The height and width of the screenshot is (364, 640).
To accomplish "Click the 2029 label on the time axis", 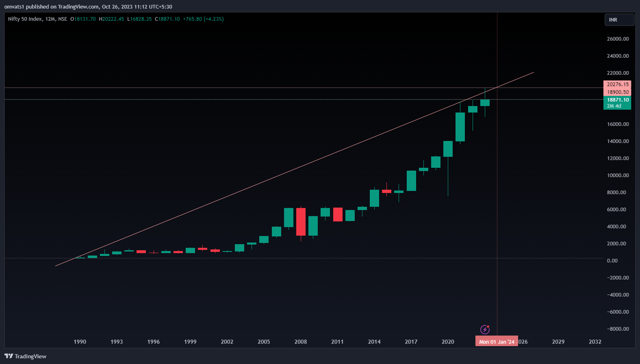I will (x=558, y=342).
